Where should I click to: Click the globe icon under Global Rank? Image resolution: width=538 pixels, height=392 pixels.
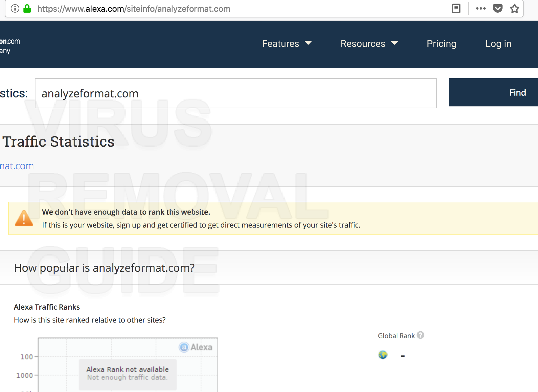click(x=383, y=355)
